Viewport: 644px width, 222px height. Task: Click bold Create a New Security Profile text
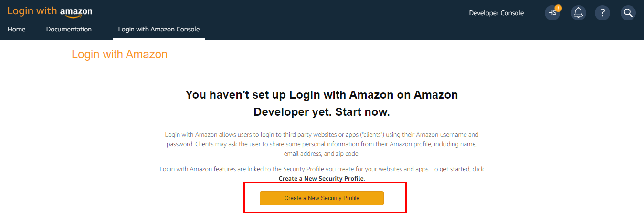pos(321,179)
